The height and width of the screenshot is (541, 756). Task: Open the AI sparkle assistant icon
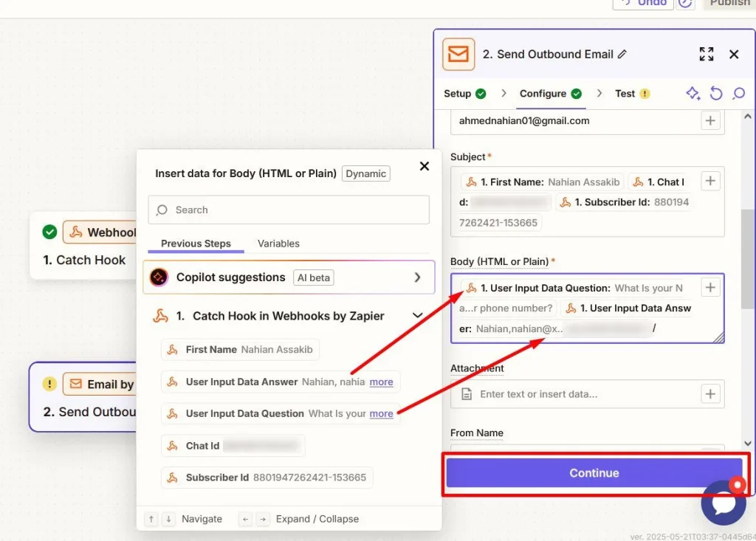[x=693, y=93]
